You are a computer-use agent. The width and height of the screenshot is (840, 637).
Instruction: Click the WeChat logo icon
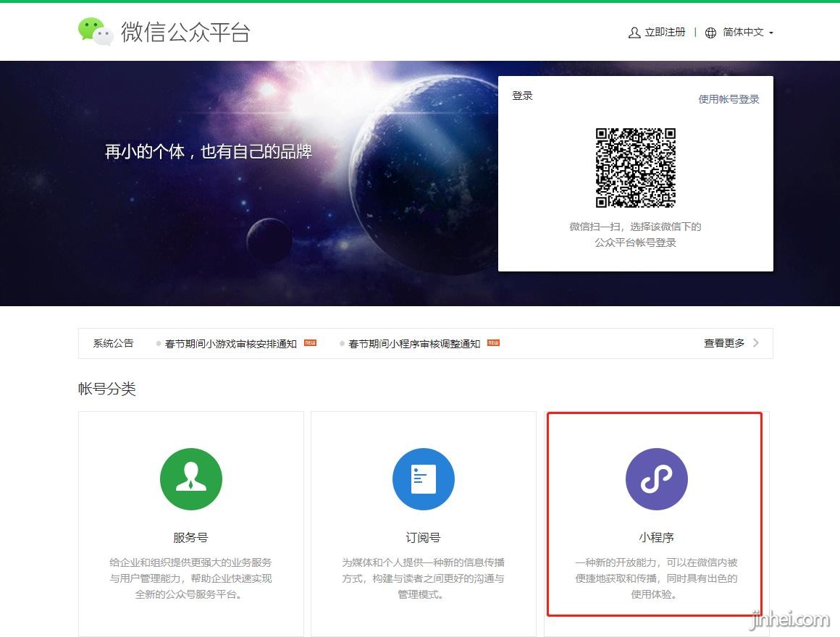(x=96, y=32)
